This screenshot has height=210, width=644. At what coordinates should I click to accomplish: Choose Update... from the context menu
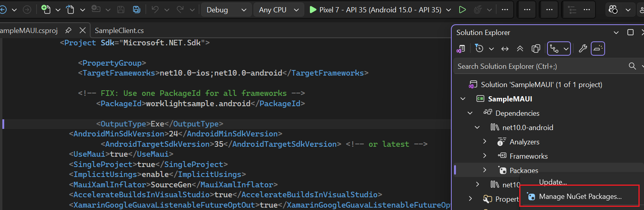[553, 182]
